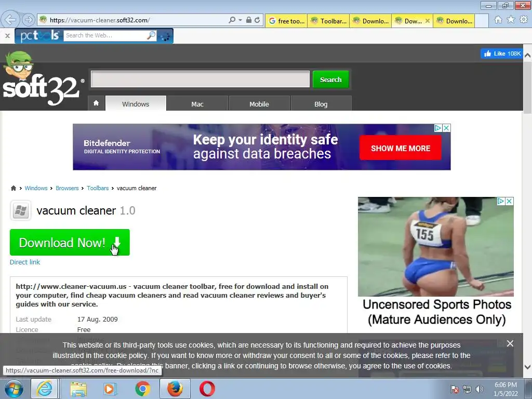Launch Opera from the taskbar
The height and width of the screenshot is (399, 532).
[x=207, y=389]
